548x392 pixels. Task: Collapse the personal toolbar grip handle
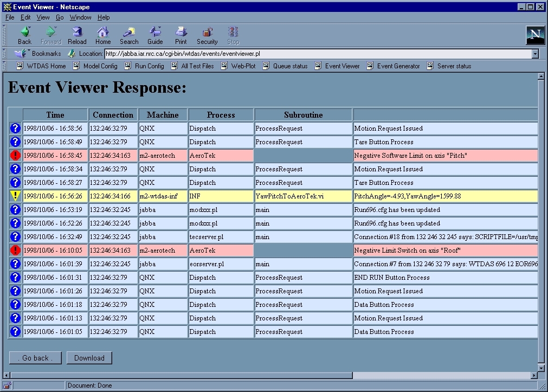(4, 66)
